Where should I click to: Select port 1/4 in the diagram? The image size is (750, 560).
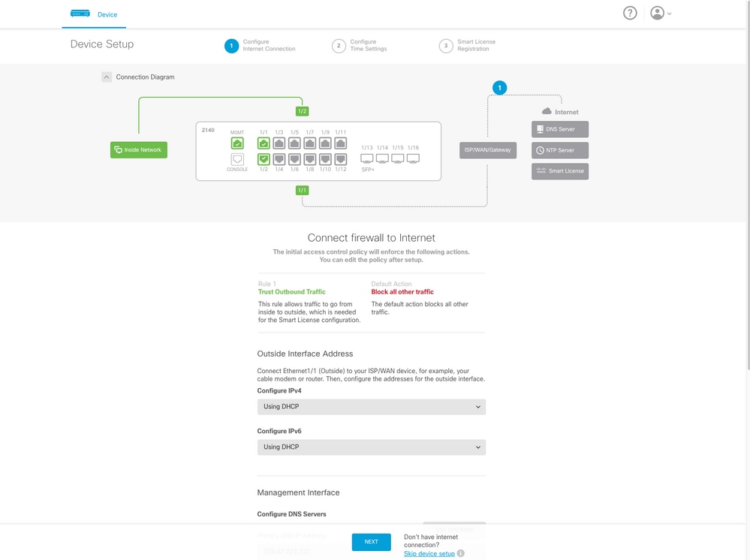(279, 159)
